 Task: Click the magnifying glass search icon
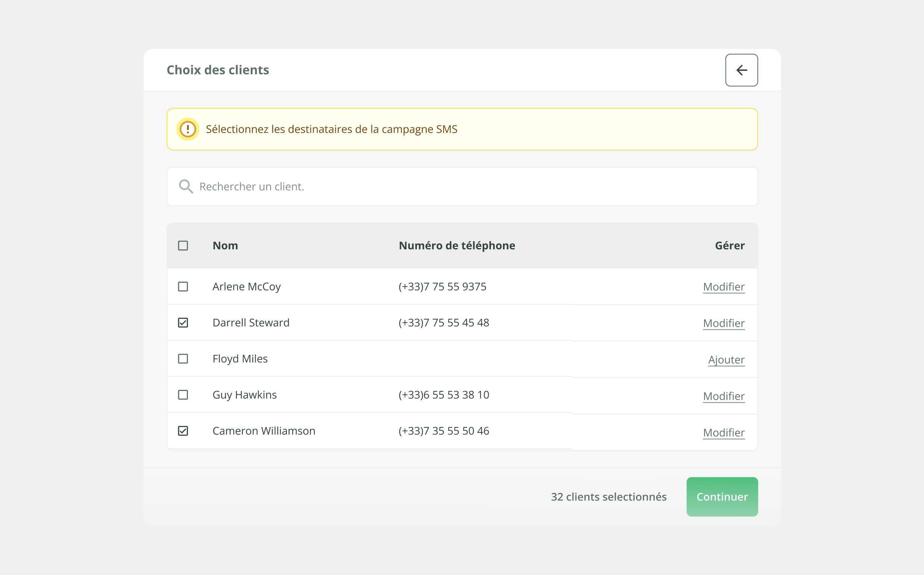pyautogui.click(x=186, y=186)
